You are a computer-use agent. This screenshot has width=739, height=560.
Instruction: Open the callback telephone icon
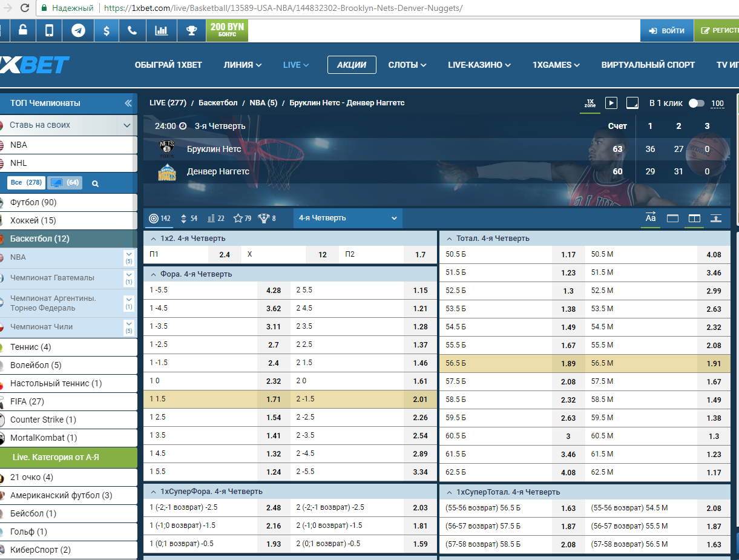coord(133,30)
